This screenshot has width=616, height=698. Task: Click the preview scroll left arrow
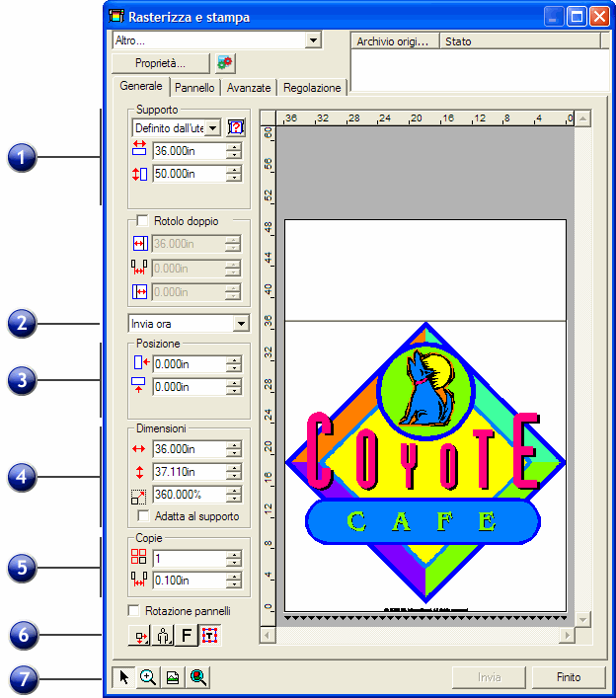tap(268, 635)
